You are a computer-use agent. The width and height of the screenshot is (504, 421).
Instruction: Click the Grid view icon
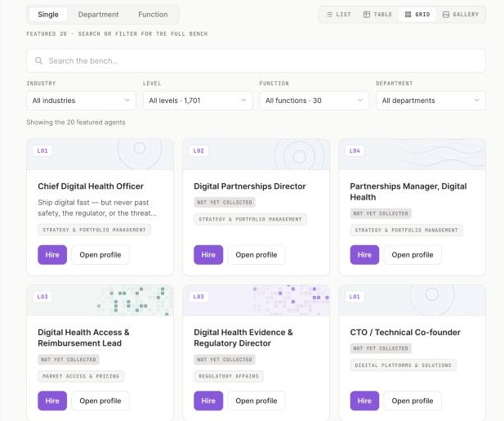[x=408, y=15]
